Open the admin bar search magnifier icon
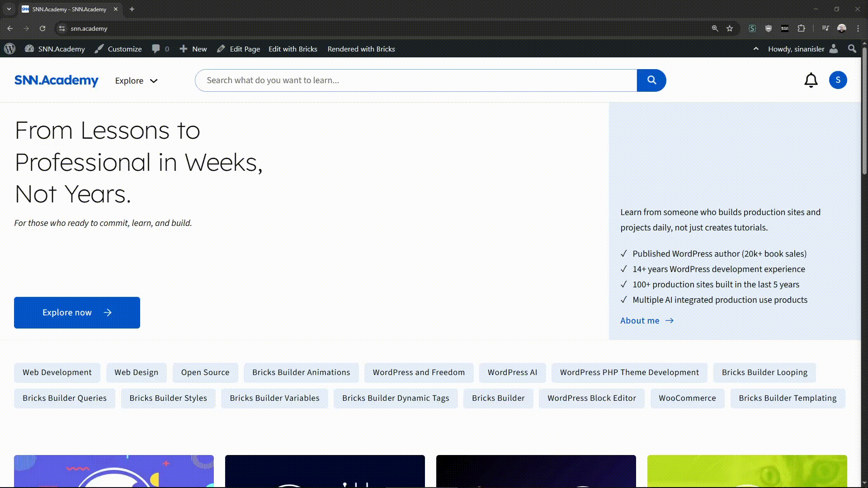The height and width of the screenshot is (488, 868). [x=852, y=49]
